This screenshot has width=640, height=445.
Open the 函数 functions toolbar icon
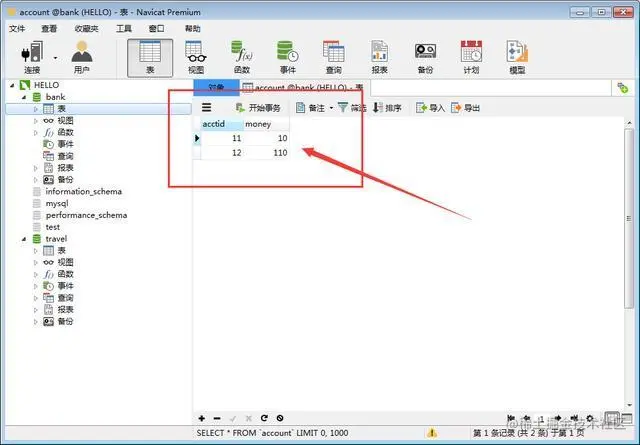(242, 58)
